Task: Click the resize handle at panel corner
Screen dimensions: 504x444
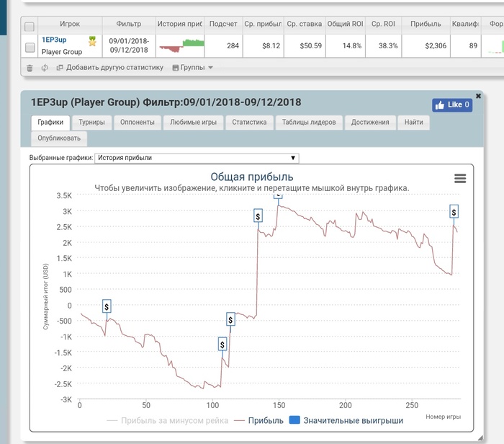Action: 480,438
